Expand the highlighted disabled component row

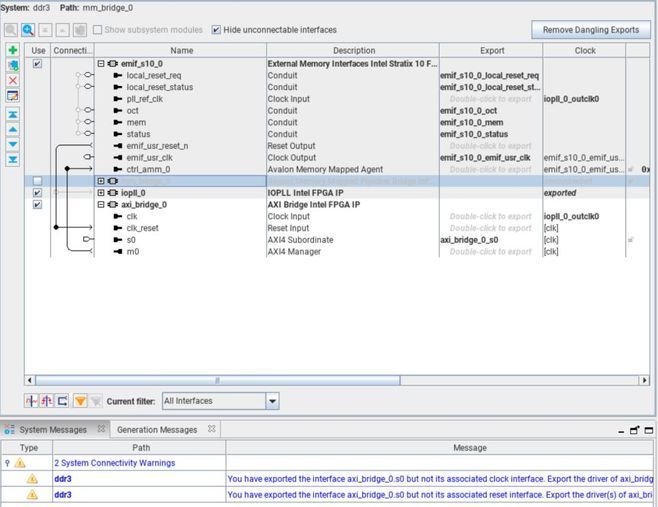tap(101, 181)
